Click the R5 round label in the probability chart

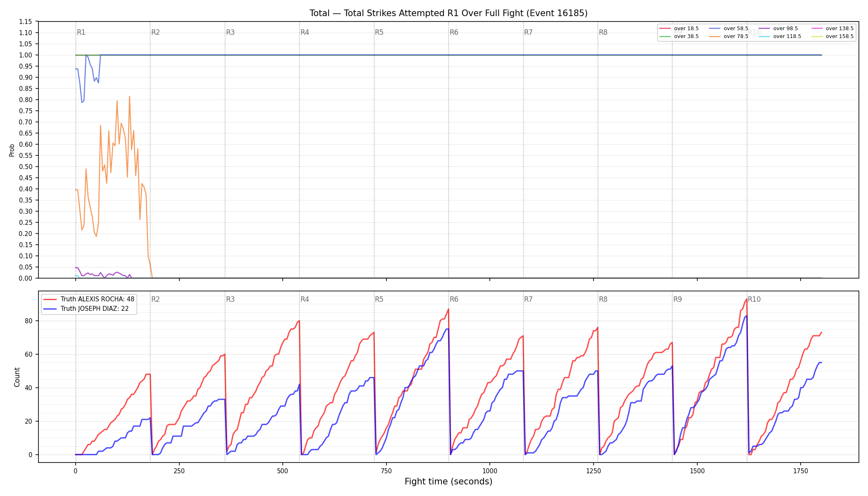click(x=379, y=32)
